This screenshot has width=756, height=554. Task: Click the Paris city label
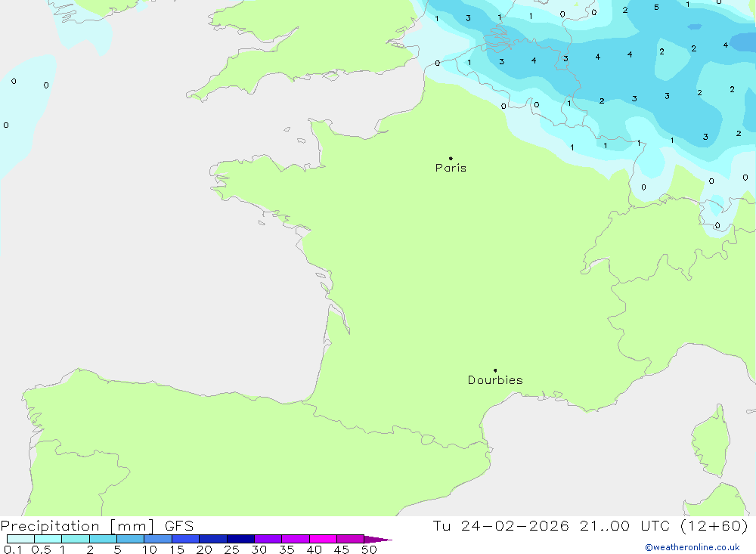[x=451, y=168]
